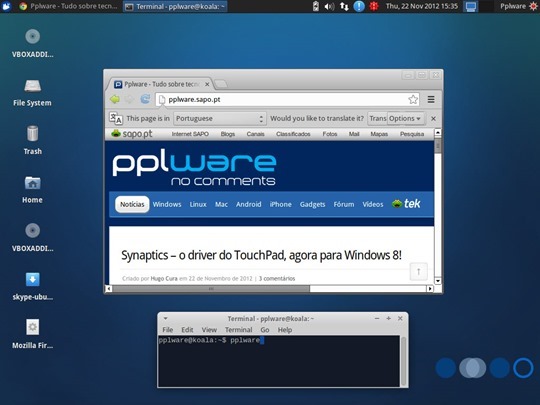This screenshot has height=405, width=540.
Task: Open first VBOXADDITIONS disc icon on desktop
Action: coord(32,36)
